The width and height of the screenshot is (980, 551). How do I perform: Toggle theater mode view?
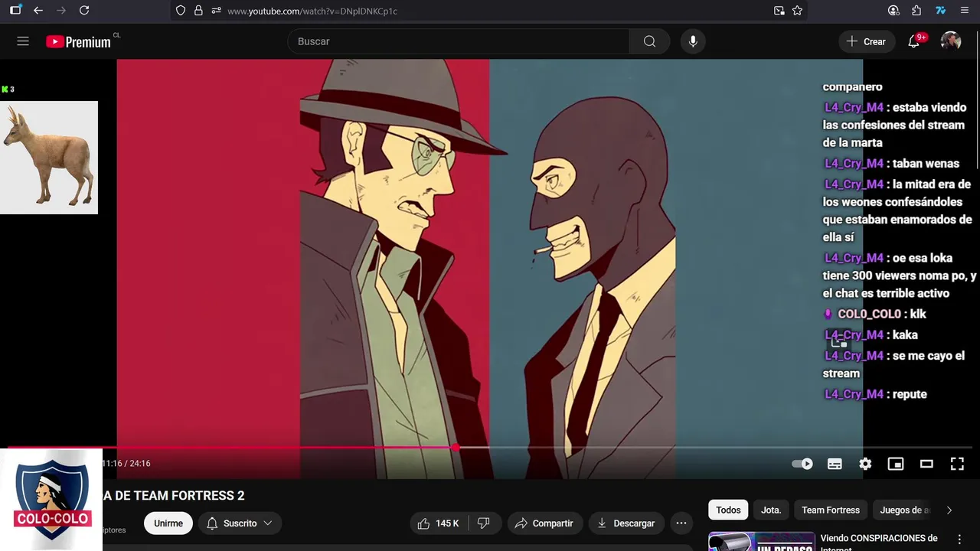point(926,464)
